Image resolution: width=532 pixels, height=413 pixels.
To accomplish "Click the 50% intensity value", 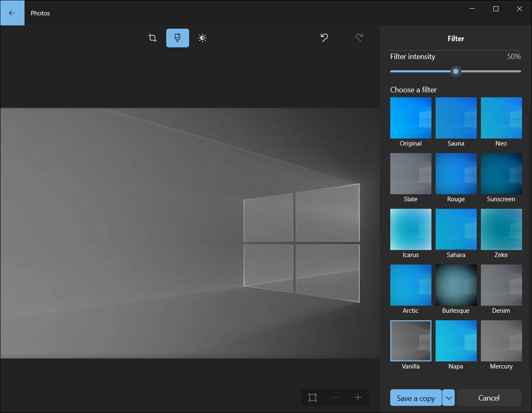I will (514, 57).
